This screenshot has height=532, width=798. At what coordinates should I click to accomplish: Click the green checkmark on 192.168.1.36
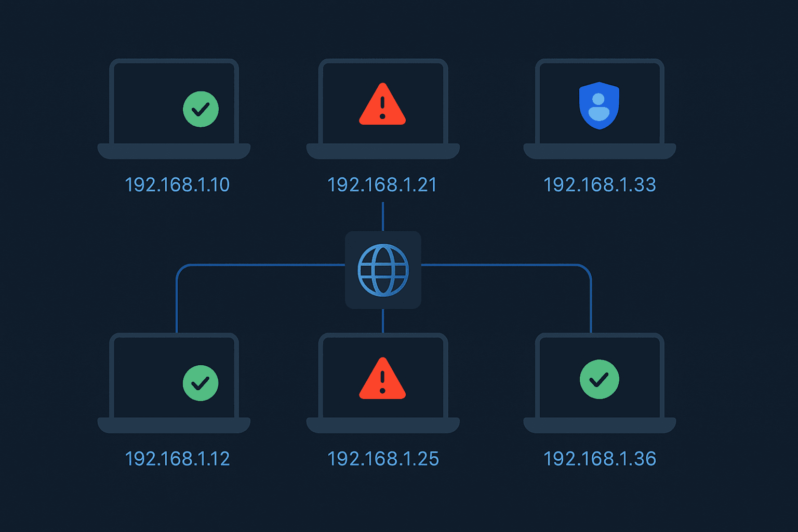pos(599,379)
